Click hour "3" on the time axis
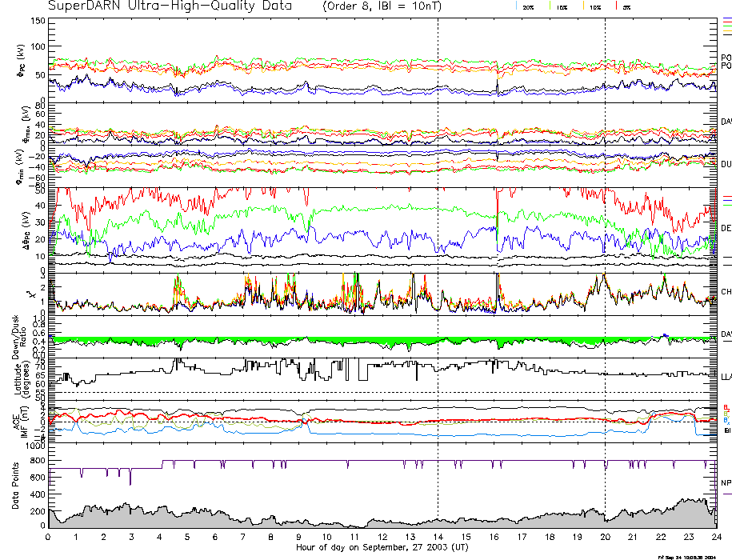 [x=132, y=537]
